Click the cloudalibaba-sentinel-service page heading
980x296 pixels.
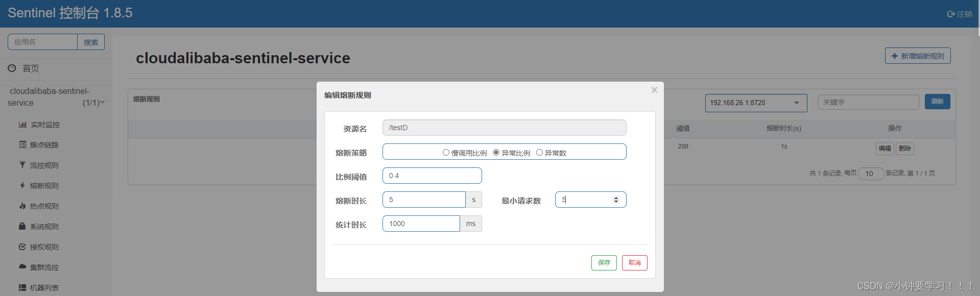[243, 58]
